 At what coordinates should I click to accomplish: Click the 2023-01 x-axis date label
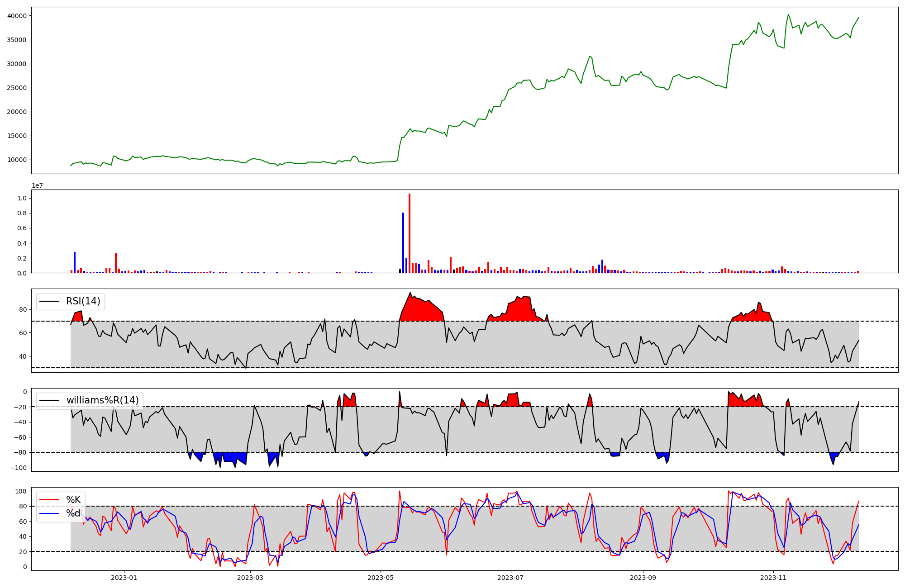click(x=124, y=578)
